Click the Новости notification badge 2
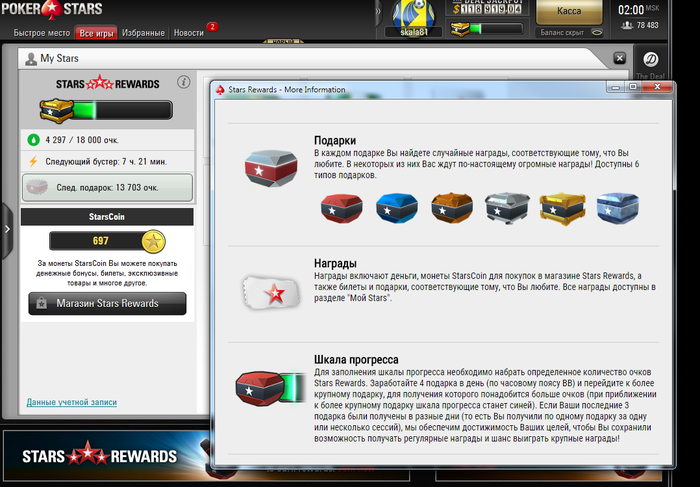700x487 pixels. coord(212,27)
